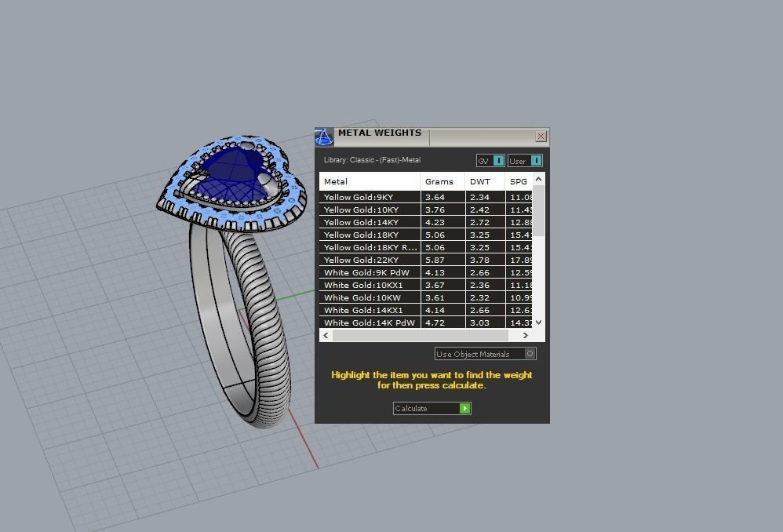Click the METAL WEIGHTS title tab
This screenshot has width=783, height=532.
pos(380,133)
